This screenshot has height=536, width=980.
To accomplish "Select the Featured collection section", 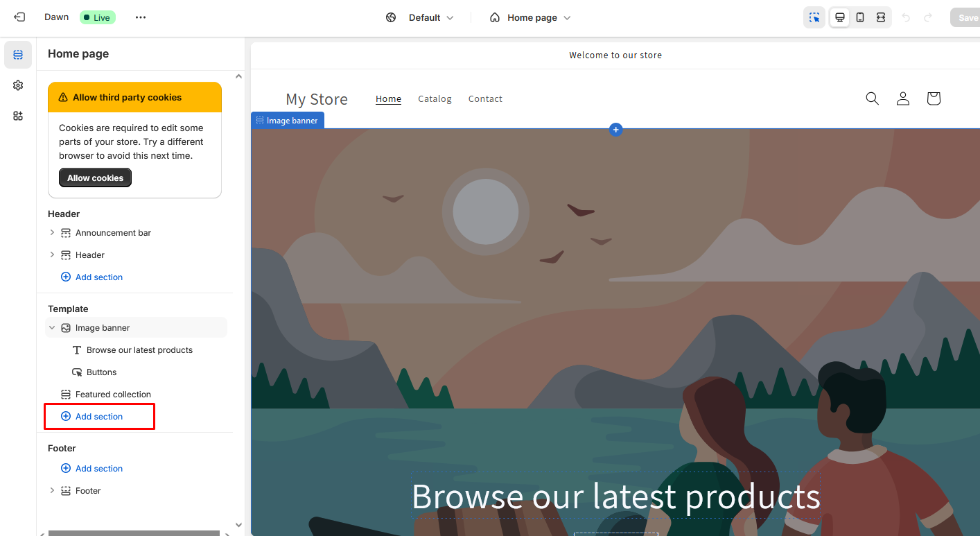I will point(113,395).
